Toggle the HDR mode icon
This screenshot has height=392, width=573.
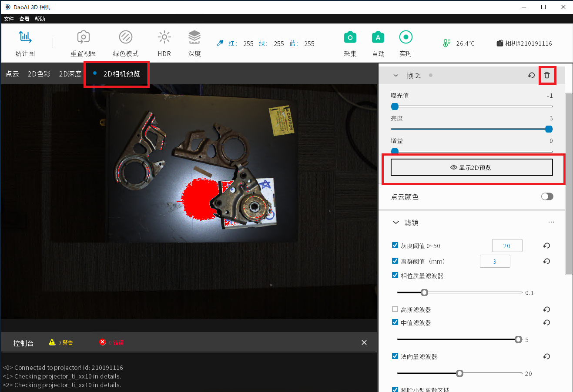pyautogui.click(x=164, y=37)
